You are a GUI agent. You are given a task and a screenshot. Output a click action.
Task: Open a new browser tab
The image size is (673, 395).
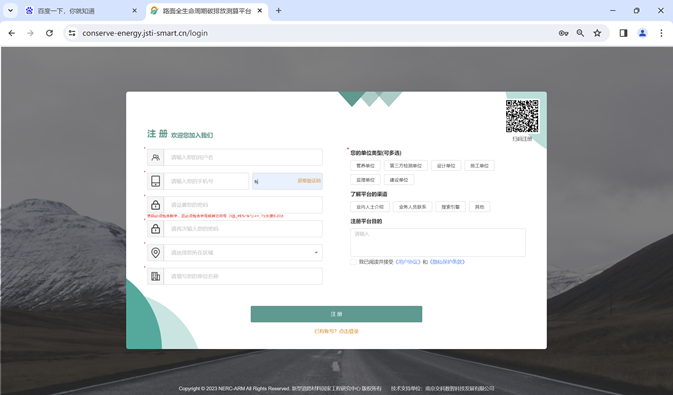click(279, 11)
